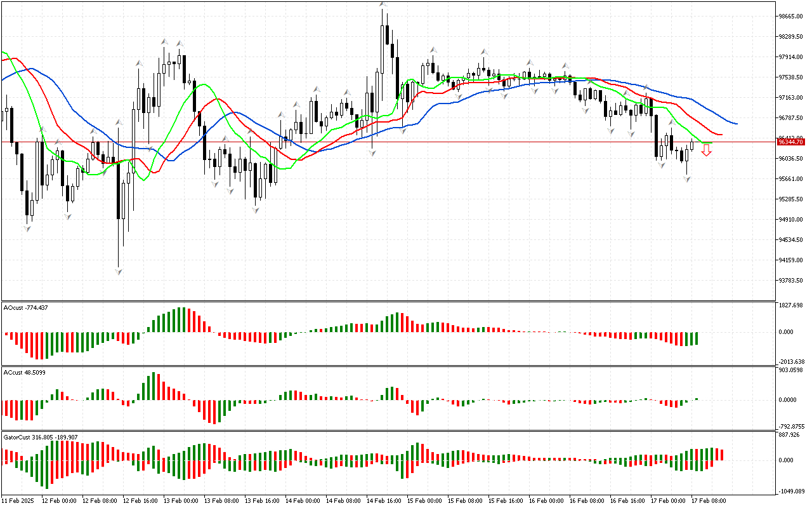The height and width of the screenshot is (508, 812).
Task: Click the 95285.50 price scale label
Action: tap(792, 199)
